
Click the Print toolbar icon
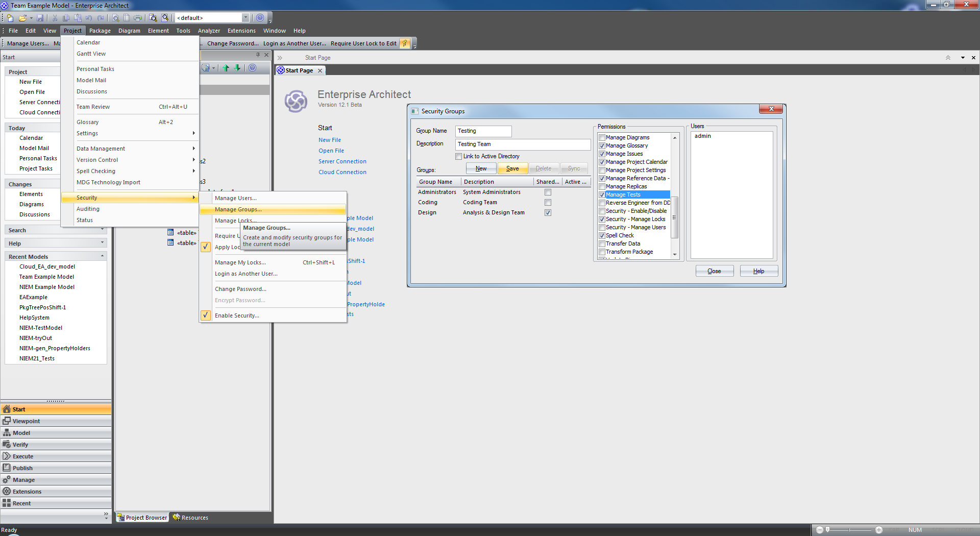click(138, 18)
